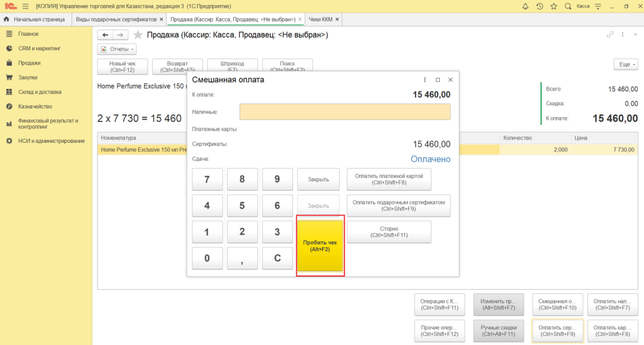
Task: Tap keypad digit 6
Action: tap(277, 206)
